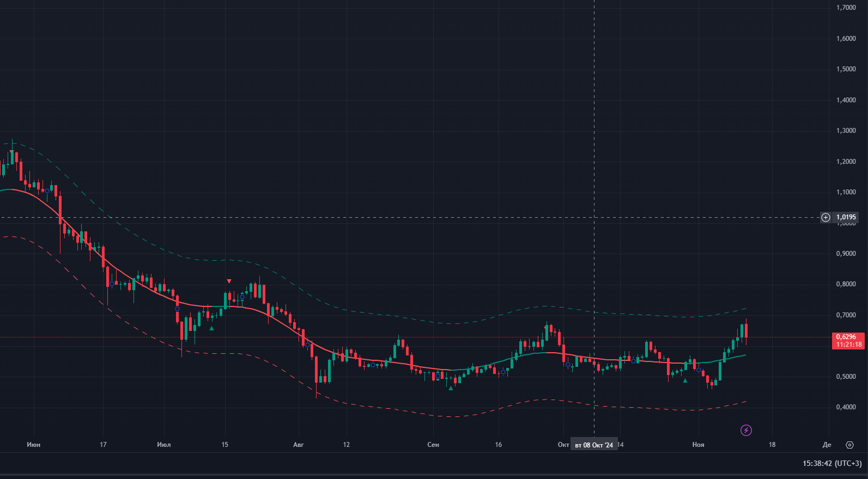Click the 1,4000 price scale label
The height and width of the screenshot is (479, 868).
pyautogui.click(x=846, y=100)
